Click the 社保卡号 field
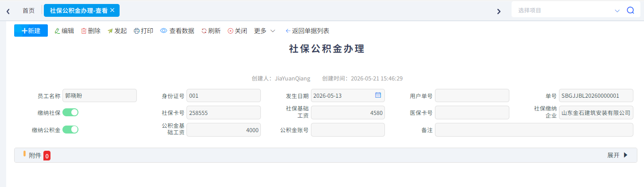Viewport: 644px width, 187px height. (x=224, y=113)
